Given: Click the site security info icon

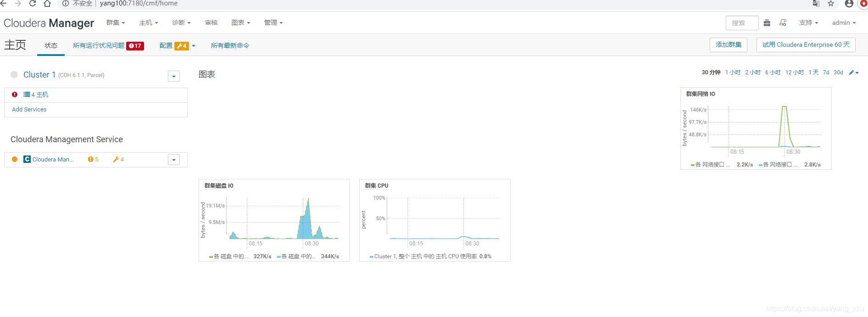Looking at the screenshot, I should 66,3.
